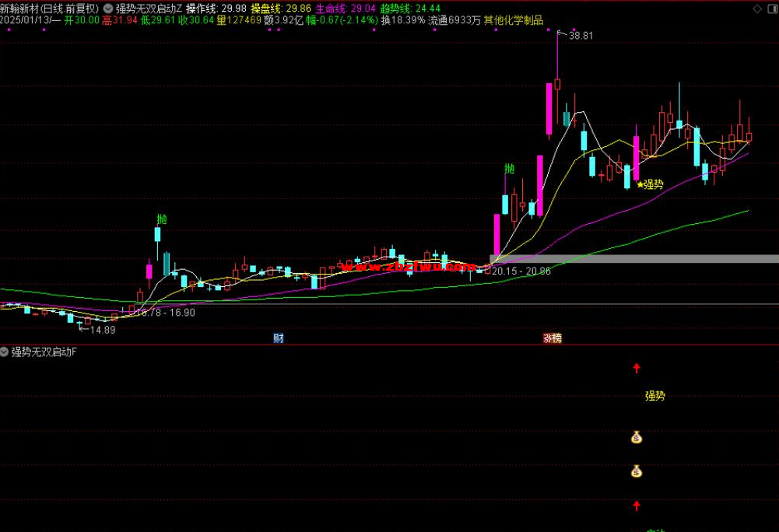
Task: Click the green 抛 sell signal near the 38.81 rally
Action: (509, 169)
